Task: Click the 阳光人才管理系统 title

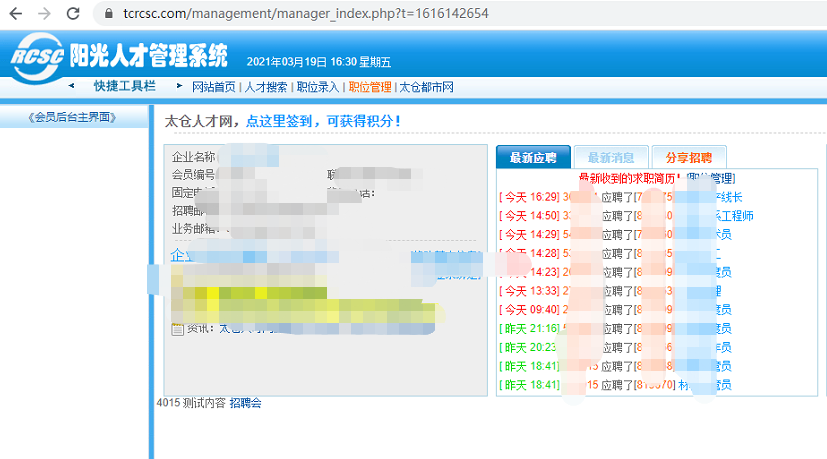Action: point(149,55)
